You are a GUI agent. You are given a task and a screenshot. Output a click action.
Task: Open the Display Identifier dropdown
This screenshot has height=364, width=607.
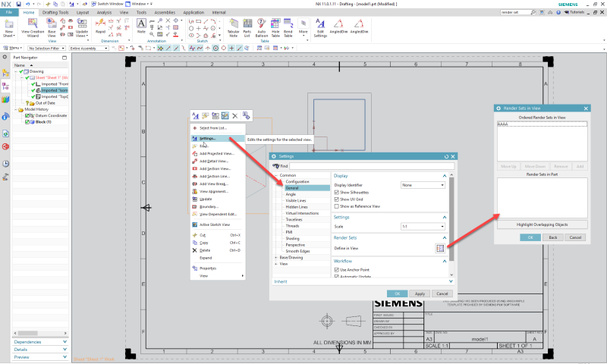423,185
